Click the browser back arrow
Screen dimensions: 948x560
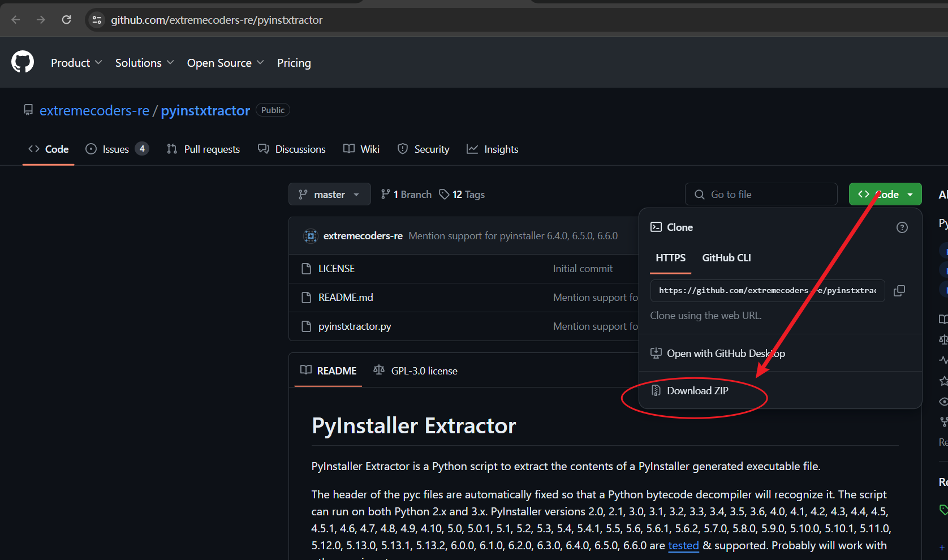click(16, 20)
